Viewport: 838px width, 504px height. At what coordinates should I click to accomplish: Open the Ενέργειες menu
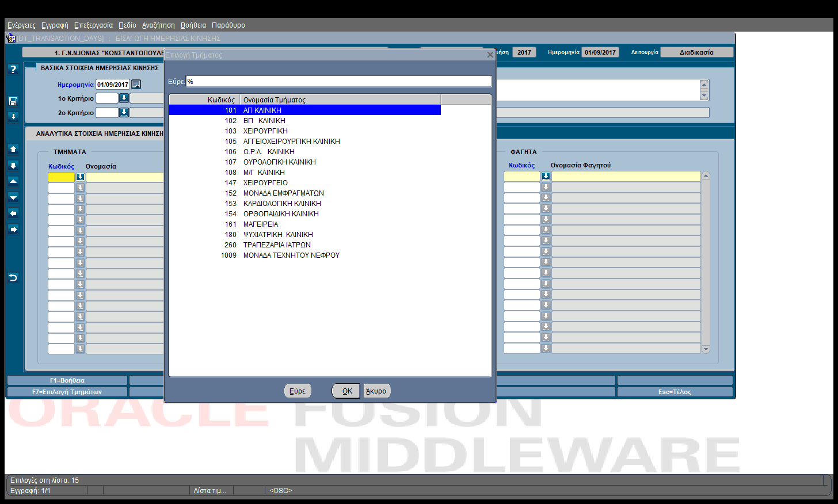click(21, 25)
